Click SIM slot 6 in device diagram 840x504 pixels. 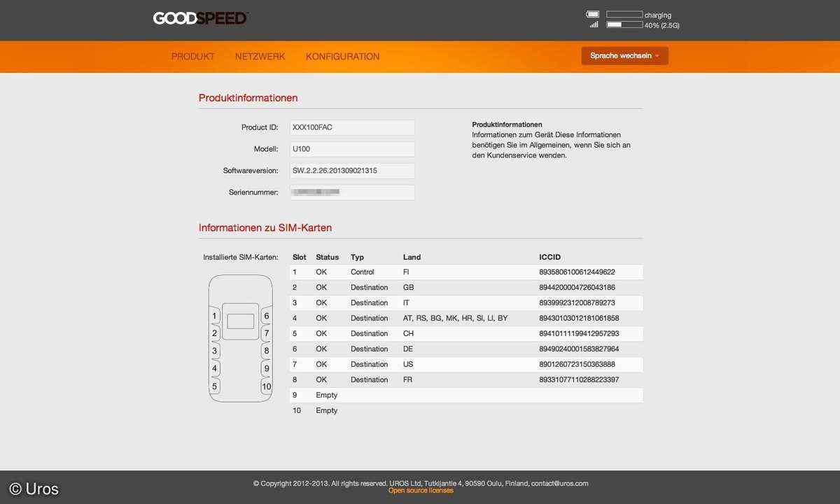[x=267, y=316]
